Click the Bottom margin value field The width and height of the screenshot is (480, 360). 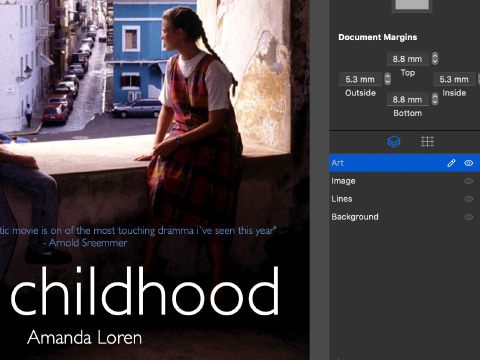[x=408, y=99]
